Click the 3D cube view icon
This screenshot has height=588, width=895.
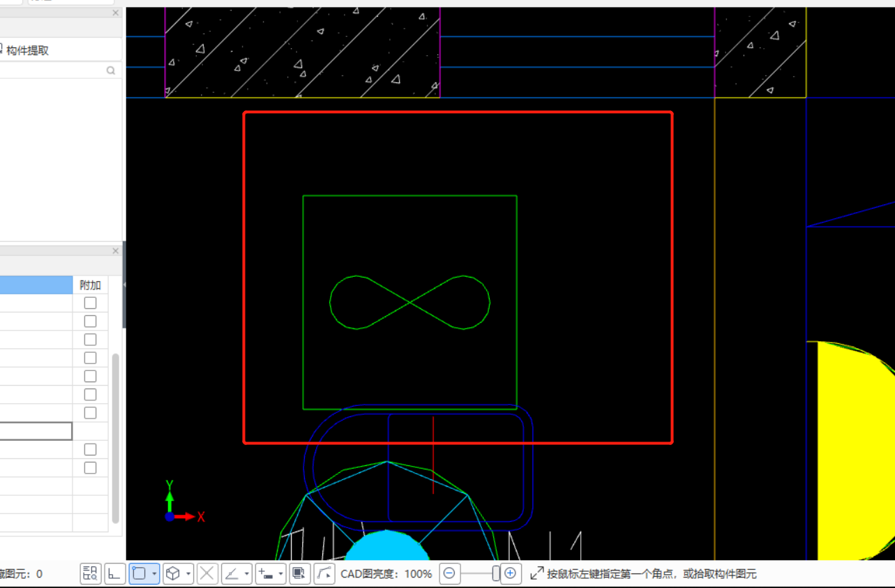click(x=173, y=573)
